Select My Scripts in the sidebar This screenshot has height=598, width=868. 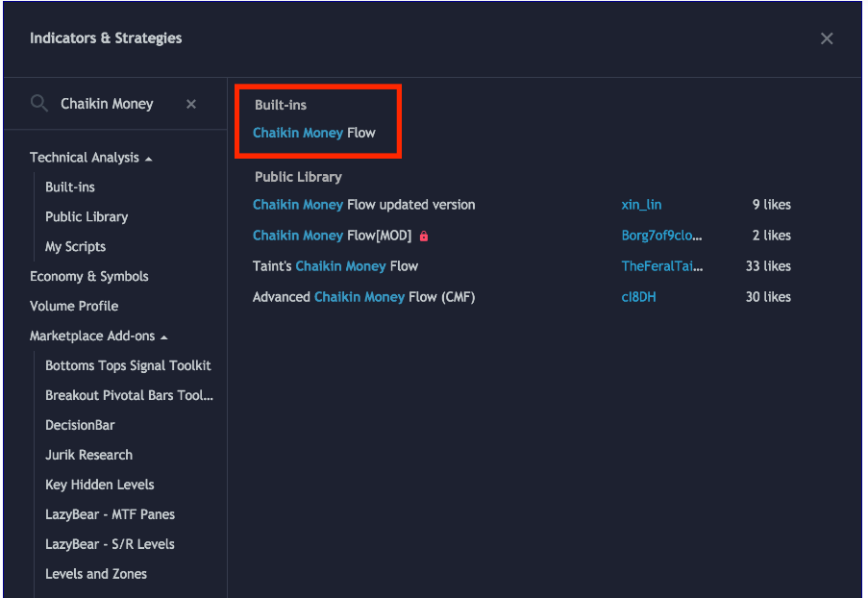click(75, 247)
